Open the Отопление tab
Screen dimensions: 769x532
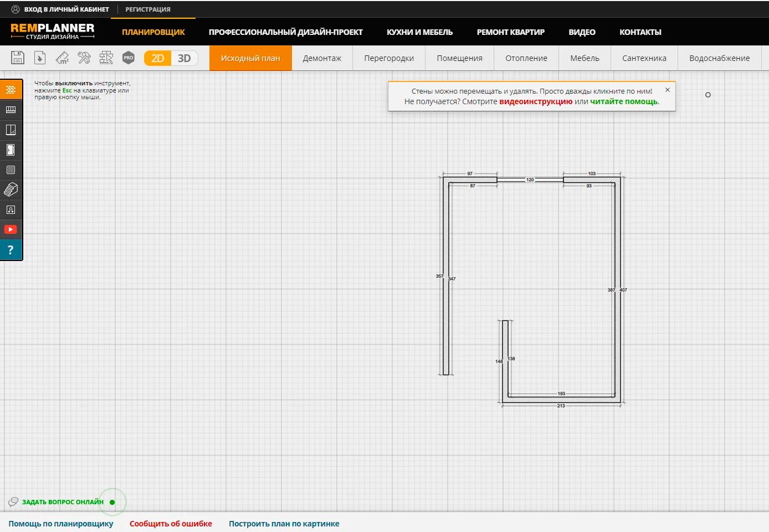click(526, 58)
